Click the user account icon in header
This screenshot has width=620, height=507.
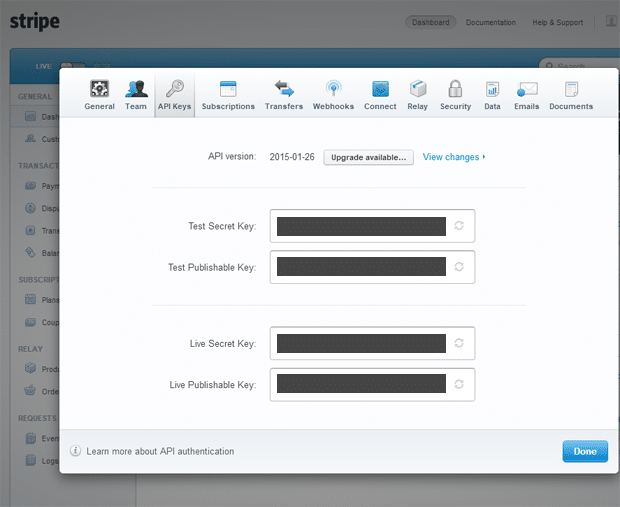tap(611, 22)
